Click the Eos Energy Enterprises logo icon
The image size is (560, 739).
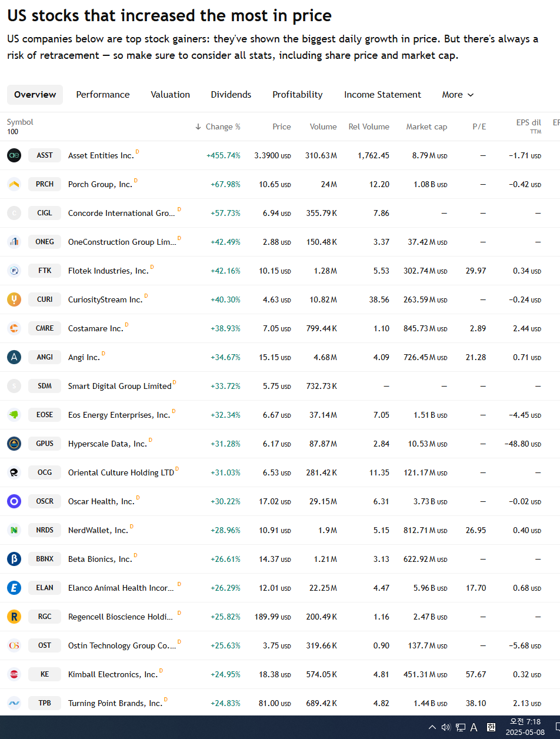tap(14, 415)
